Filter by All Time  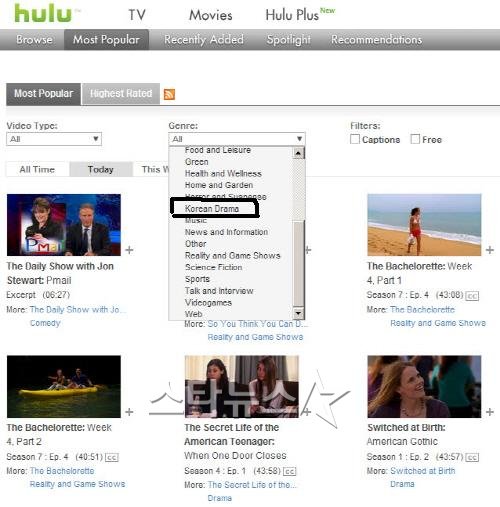pos(37,169)
